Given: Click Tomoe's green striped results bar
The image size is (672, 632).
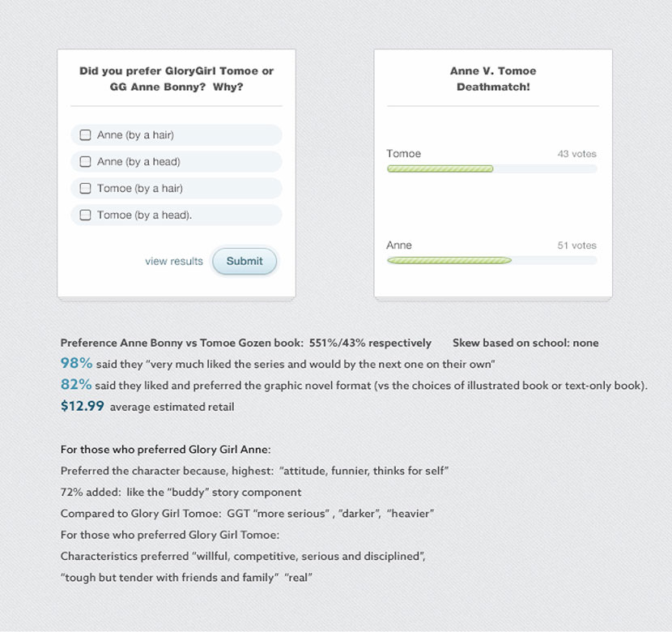Looking at the screenshot, I should point(440,169).
